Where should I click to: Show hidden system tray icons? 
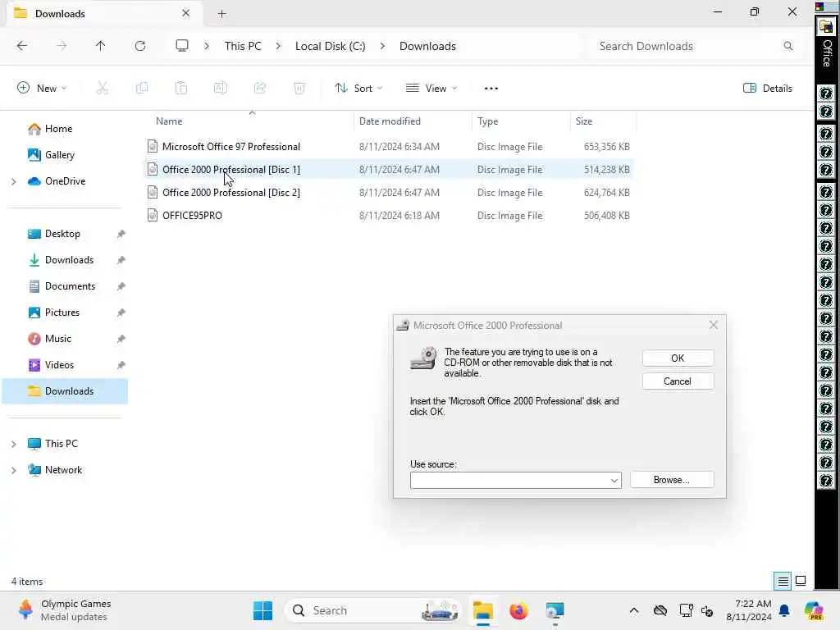(x=634, y=610)
